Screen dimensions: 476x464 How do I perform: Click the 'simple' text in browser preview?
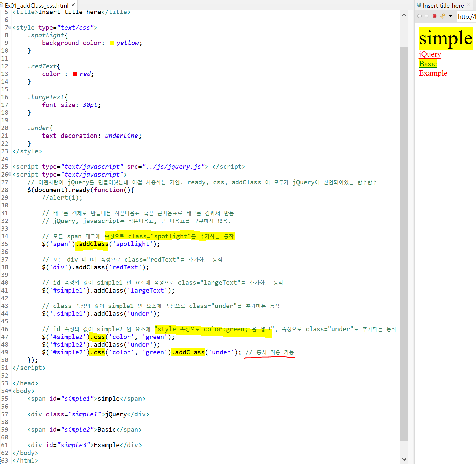pos(445,38)
